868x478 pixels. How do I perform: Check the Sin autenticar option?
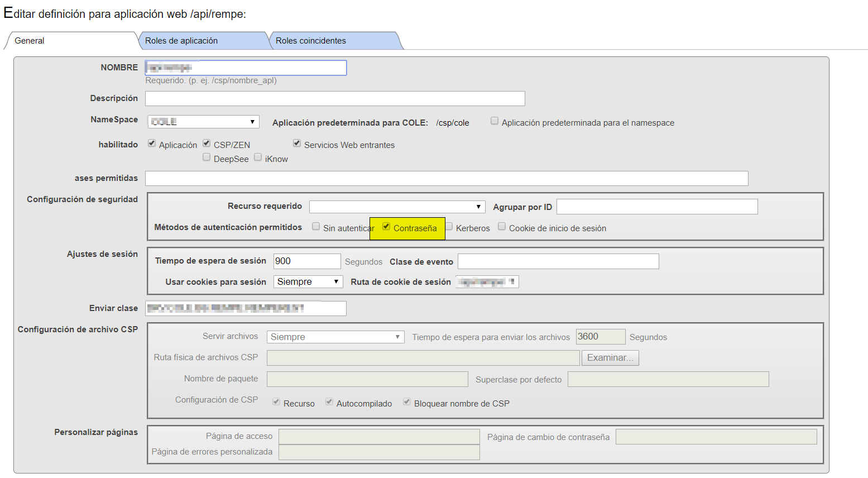316,227
